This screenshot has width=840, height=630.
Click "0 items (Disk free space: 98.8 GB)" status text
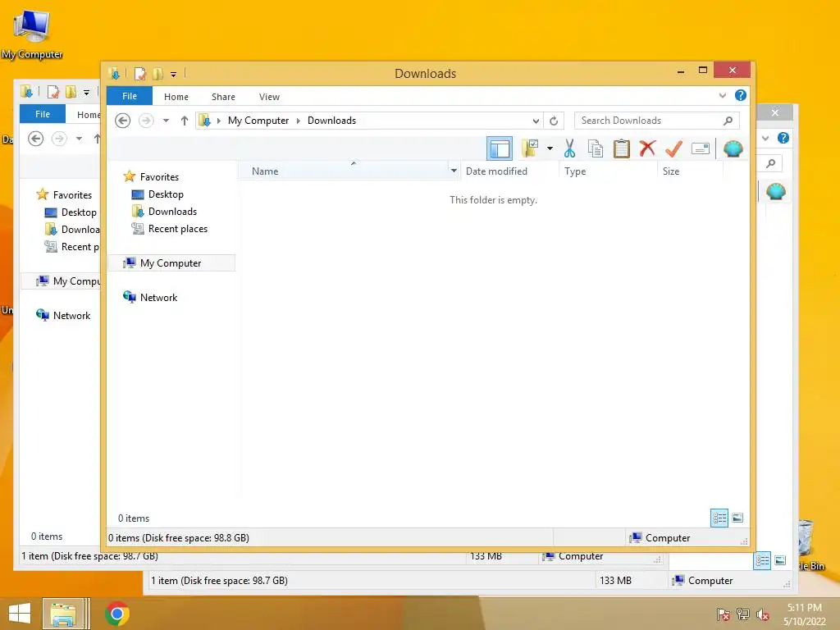(178, 538)
